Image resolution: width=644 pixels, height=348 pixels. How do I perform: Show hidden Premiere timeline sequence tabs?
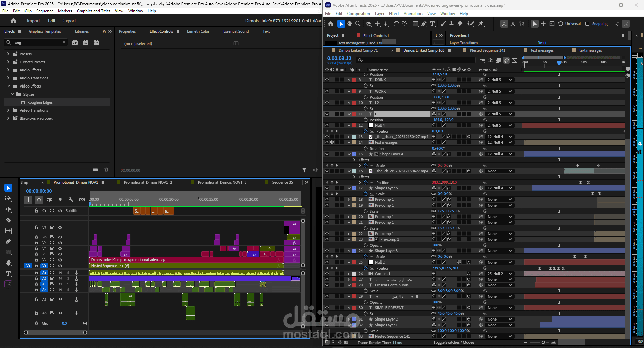306,182
